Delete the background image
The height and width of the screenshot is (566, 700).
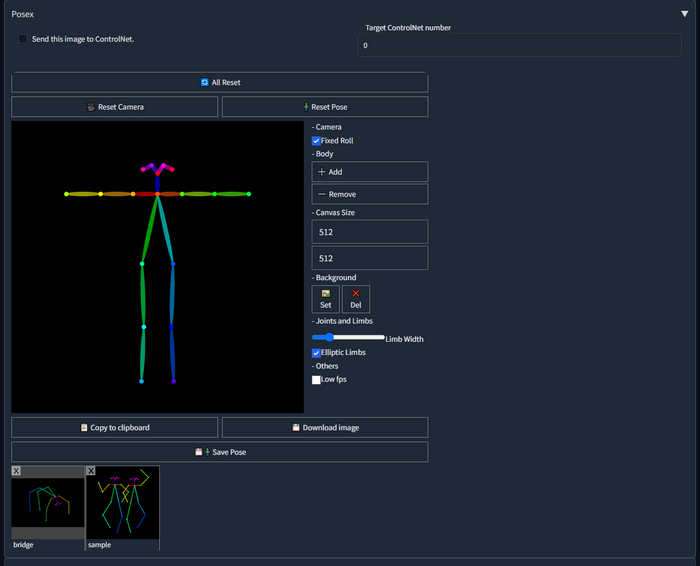coord(355,299)
